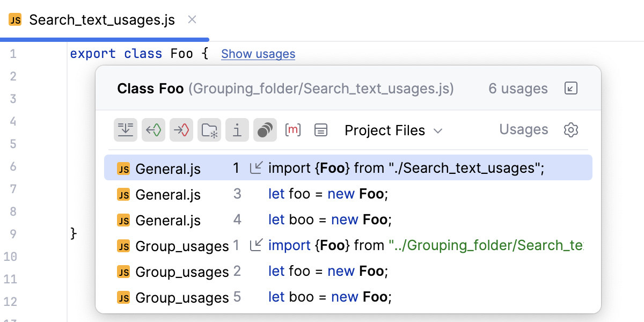
Task: Select the 'let foo = new Foo;' usage in General.js
Action: [322, 194]
